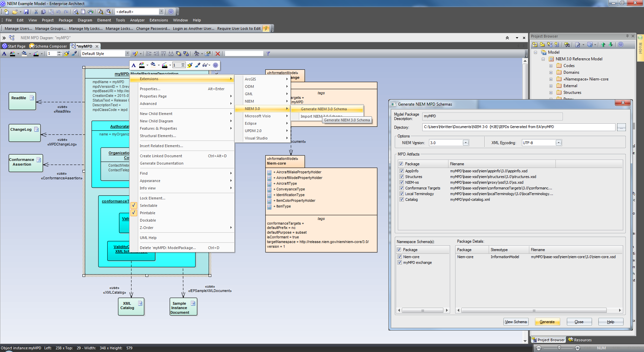
Task: Click the green down arrow in Project Browser
Action: click(x=611, y=45)
